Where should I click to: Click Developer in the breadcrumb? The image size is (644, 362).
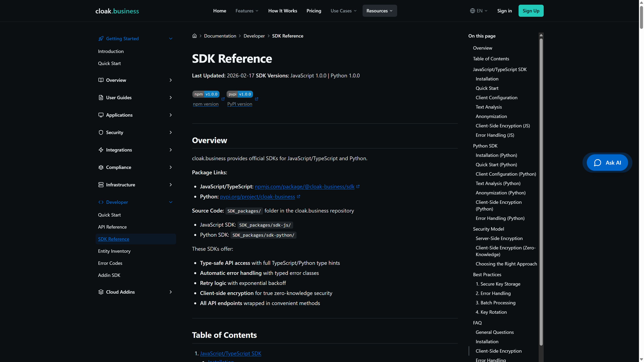point(254,36)
